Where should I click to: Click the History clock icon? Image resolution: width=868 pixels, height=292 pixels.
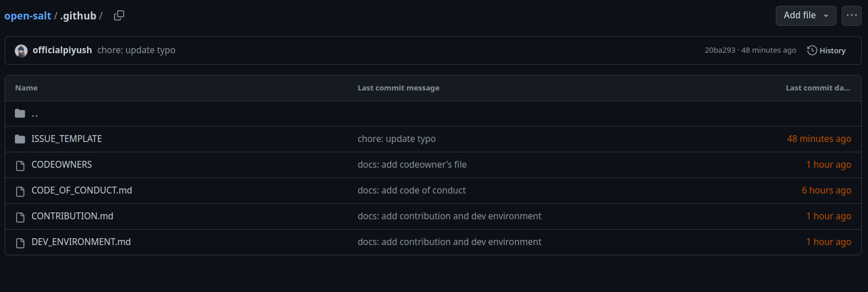[x=812, y=50]
